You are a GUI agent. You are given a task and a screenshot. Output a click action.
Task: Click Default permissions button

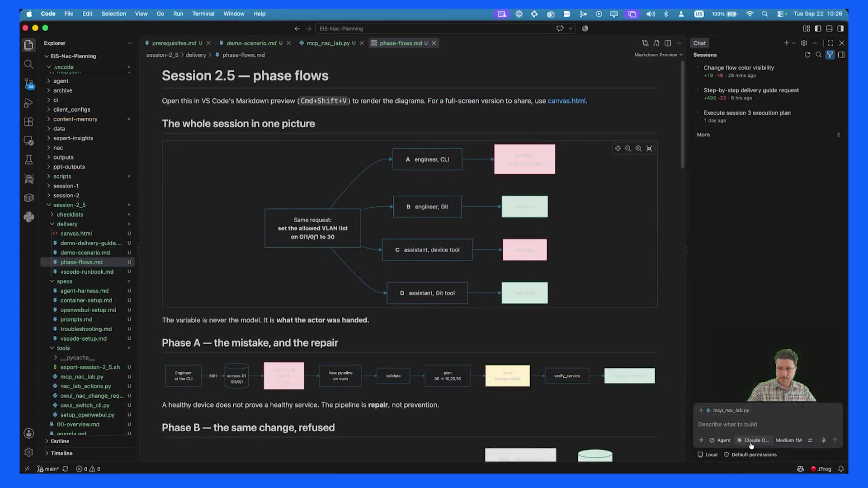click(750, 455)
